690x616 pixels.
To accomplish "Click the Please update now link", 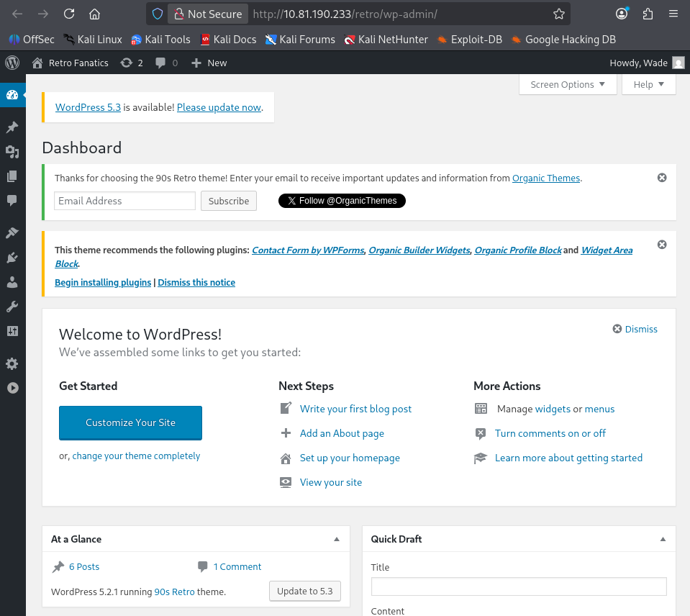I will coord(219,107).
